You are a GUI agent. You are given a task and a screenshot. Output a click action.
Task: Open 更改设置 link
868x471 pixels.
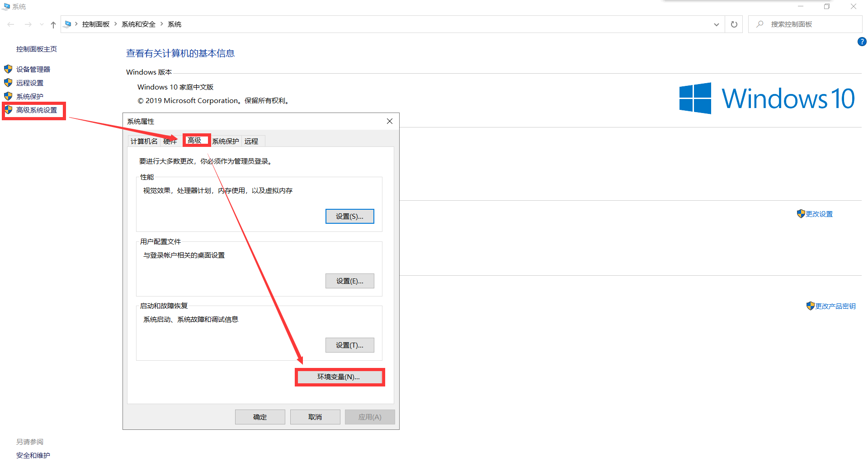pos(818,214)
